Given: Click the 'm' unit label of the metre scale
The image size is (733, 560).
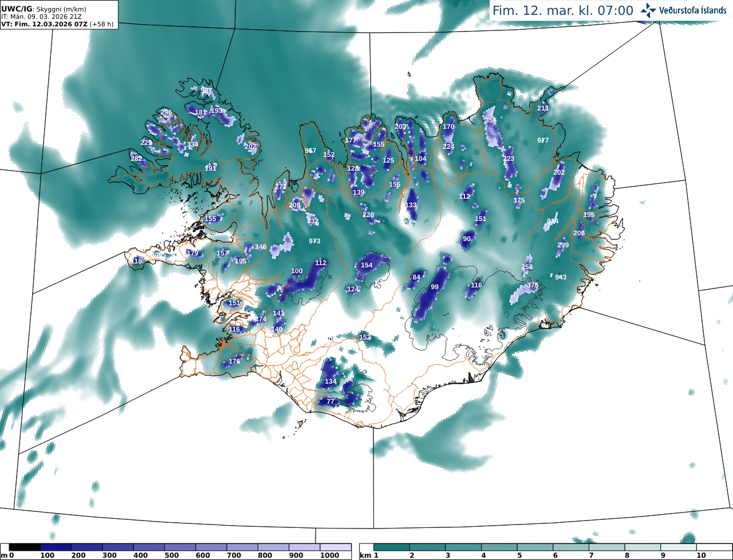Looking at the screenshot, I should [4, 555].
